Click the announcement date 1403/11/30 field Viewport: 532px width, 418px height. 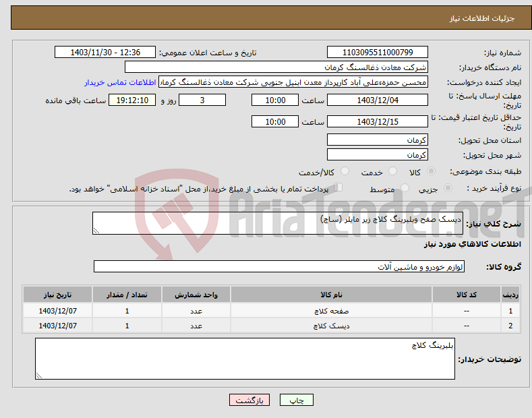pos(105,53)
